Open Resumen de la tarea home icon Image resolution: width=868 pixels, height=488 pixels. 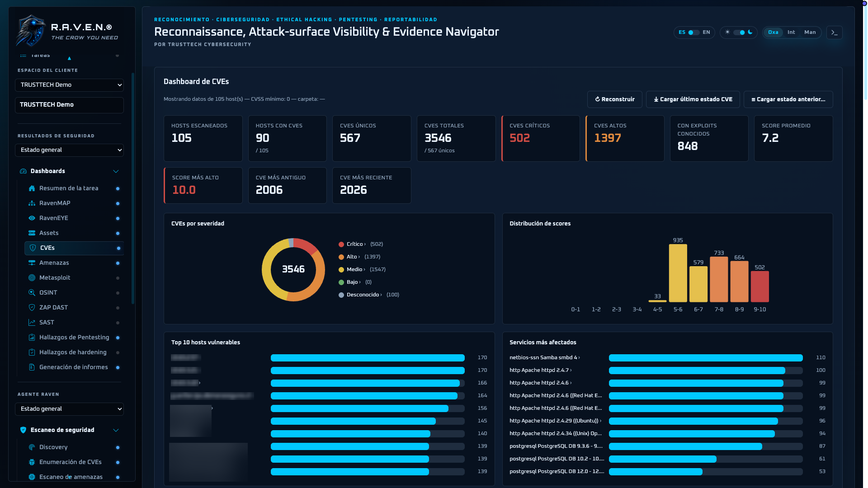(32, 188)
